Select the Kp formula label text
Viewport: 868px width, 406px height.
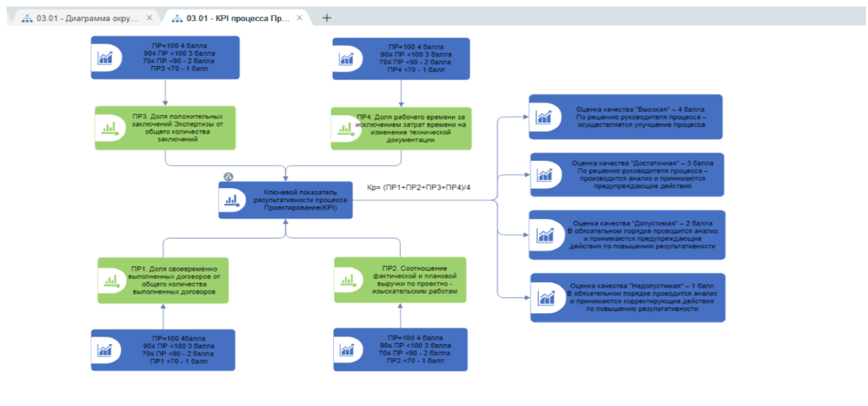click(x=418, y=187)
